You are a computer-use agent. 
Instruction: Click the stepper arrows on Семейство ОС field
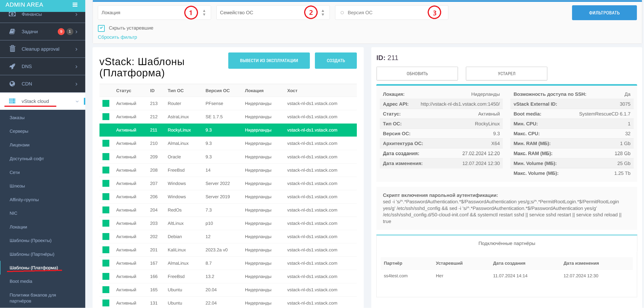pyautogui.click(x=323, y=13)
